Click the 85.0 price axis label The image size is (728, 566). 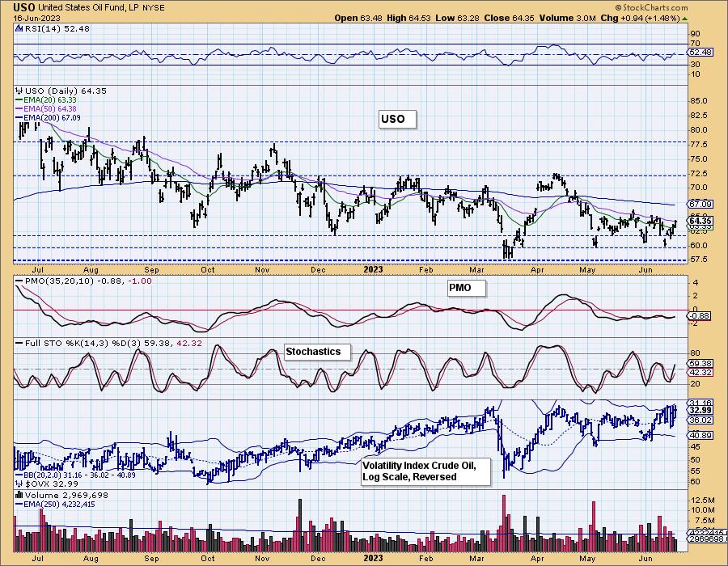pyautogui.click(x=699, y=101)
